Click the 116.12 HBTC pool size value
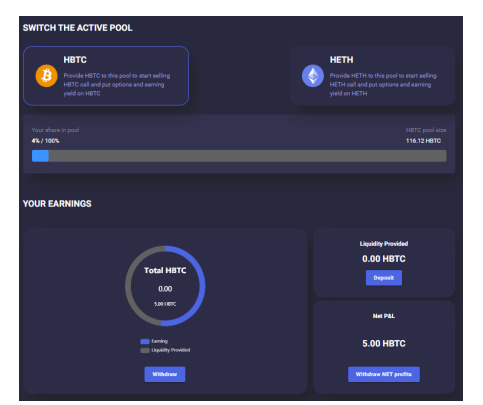The width and height of the screenshot is (483, 405). pyautogui.click(x=423, y=141)
